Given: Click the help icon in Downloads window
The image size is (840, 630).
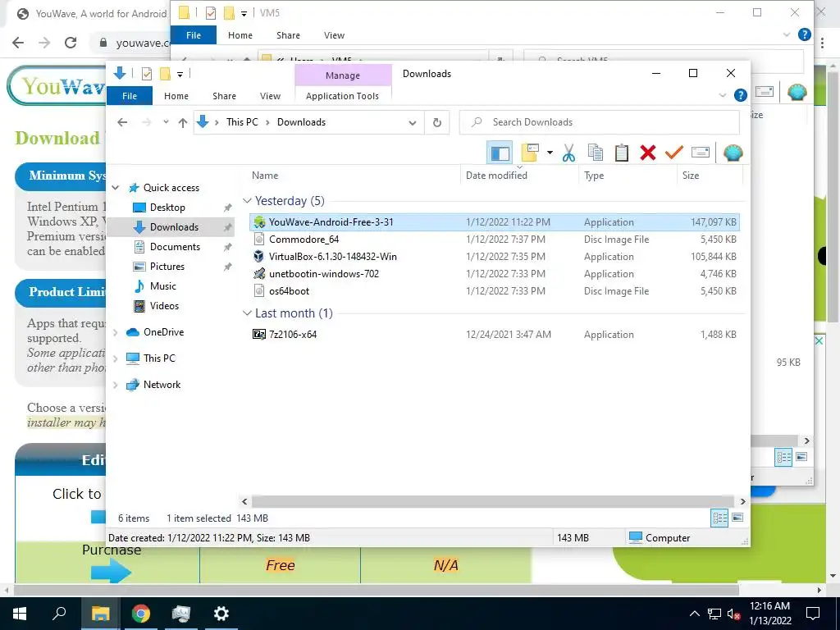Looking at the screenshot, I should coord(741,95).
